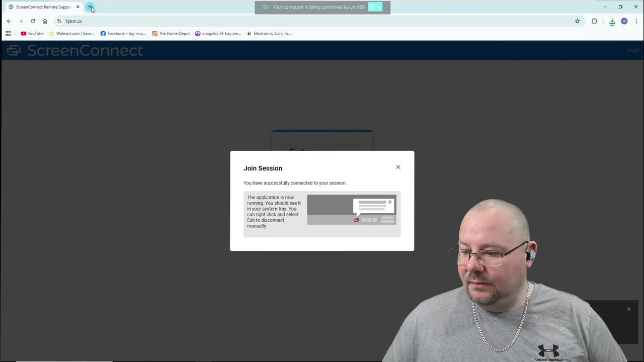Open the Walmart.com bookmark
644x362 pixels.
71,34
